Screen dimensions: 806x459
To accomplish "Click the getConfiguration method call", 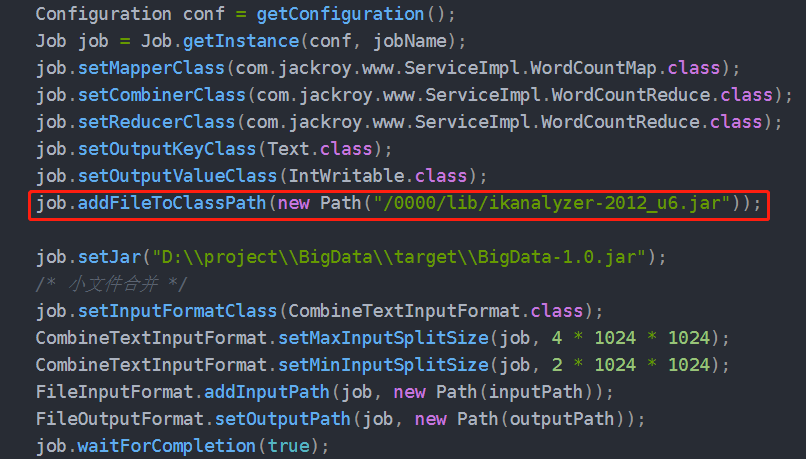I will click(x=340, y=14).
